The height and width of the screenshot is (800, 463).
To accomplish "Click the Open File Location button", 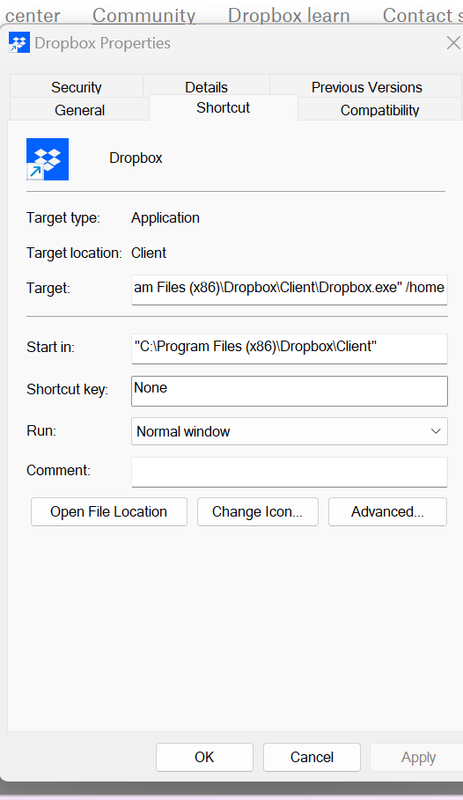I will 109,512.
